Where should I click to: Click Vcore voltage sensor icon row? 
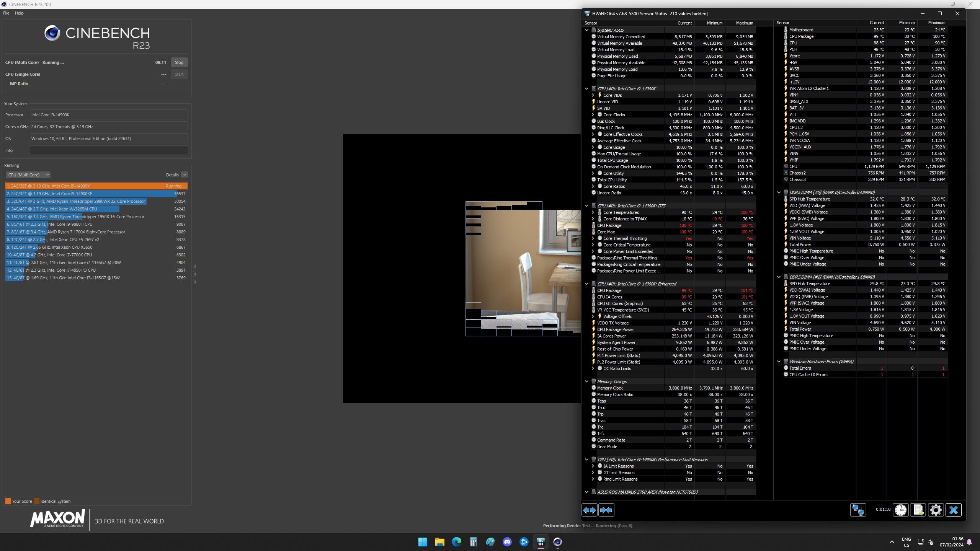[x=786, y=56]
